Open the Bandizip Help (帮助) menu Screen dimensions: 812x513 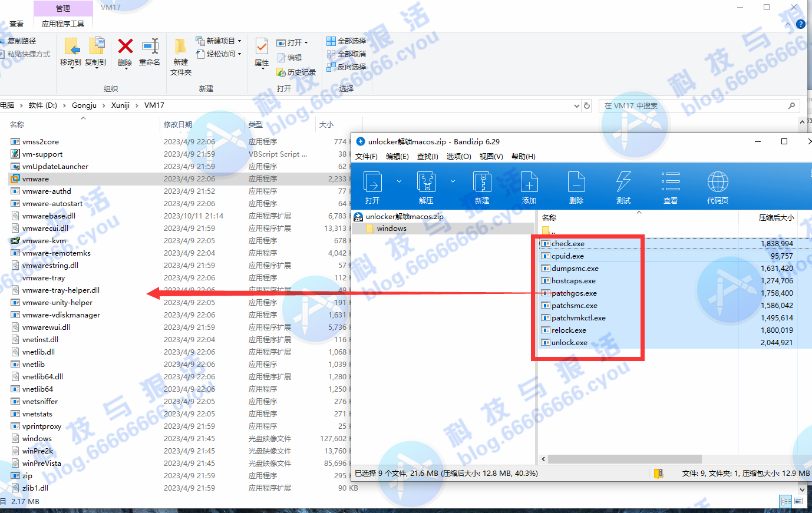click(523, 156)
